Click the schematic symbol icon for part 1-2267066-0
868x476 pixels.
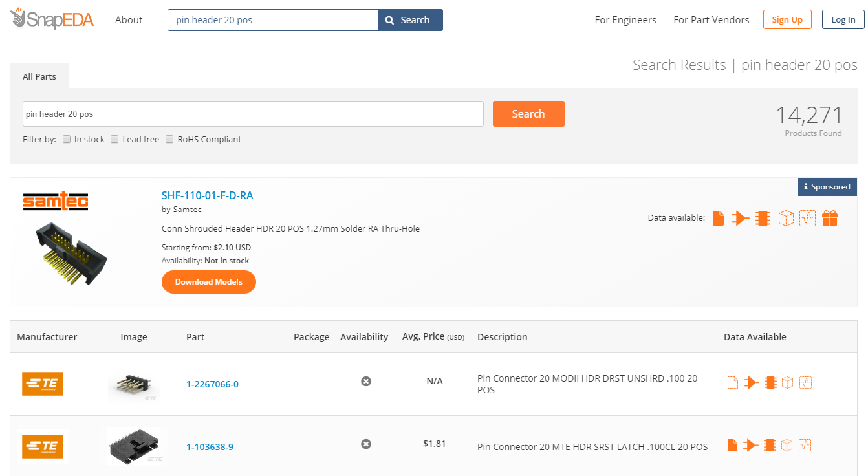coord(751,382)
